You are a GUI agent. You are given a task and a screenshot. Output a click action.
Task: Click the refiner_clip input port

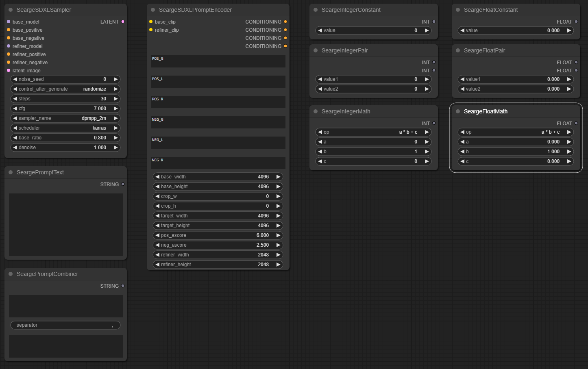coord(151,30)
